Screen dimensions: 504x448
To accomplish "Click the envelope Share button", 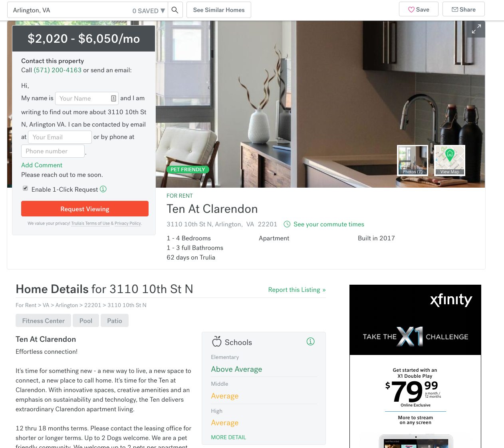I will pos(463,9).
